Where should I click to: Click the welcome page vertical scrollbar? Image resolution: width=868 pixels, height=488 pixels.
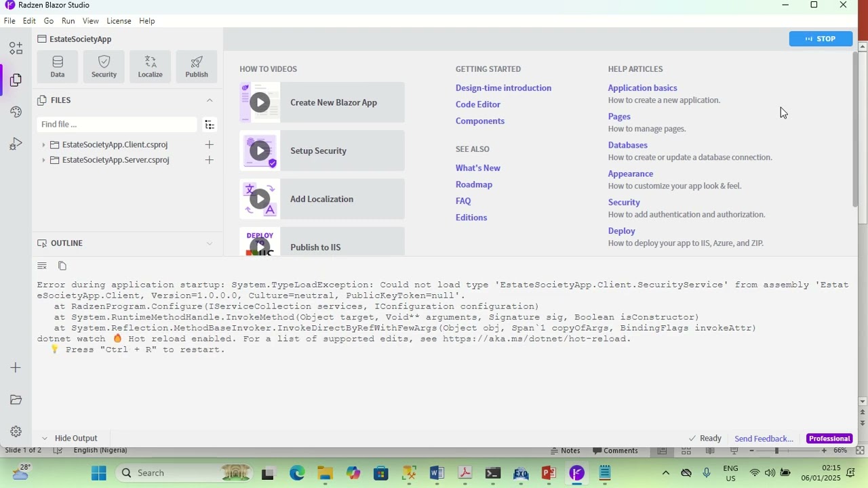tap(854, 129)
